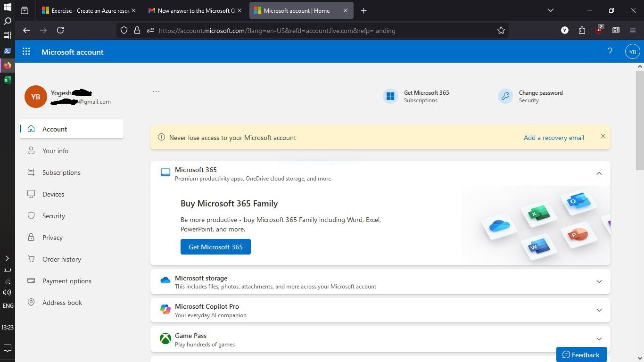Open the YB account manager avatar

[632, 52]
